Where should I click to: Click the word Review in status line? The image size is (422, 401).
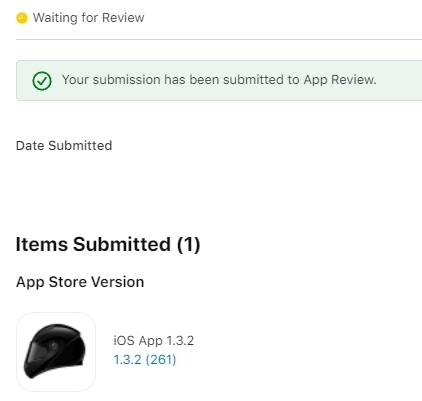tap(123, 18)
